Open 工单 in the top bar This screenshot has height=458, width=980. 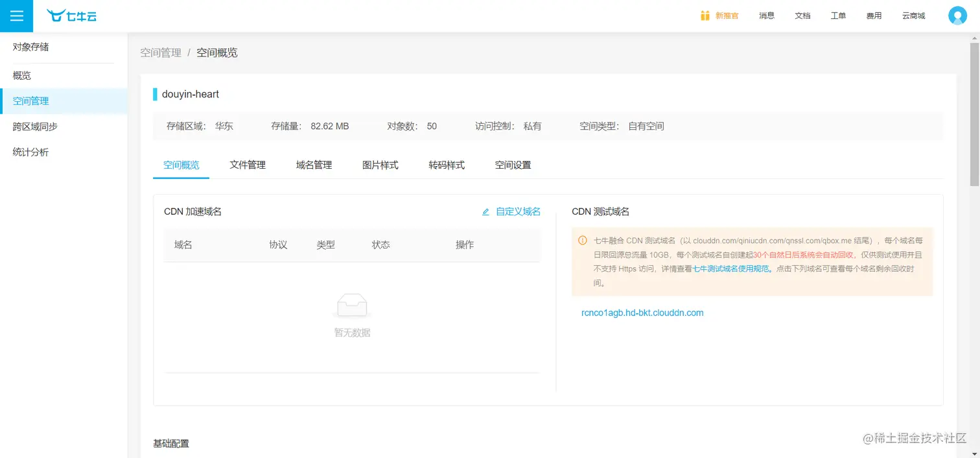(x=838, y=16)
